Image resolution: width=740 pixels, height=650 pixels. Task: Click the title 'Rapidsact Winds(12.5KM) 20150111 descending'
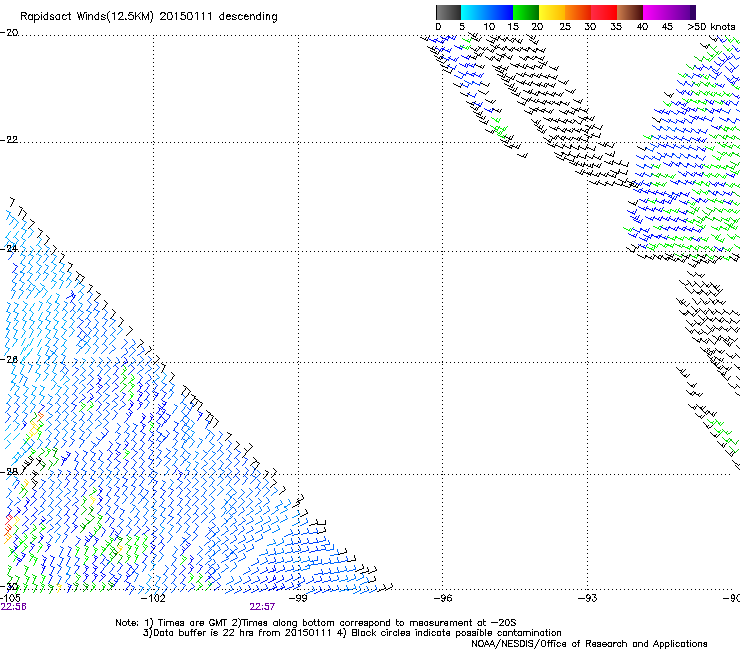tap(149, 17)
